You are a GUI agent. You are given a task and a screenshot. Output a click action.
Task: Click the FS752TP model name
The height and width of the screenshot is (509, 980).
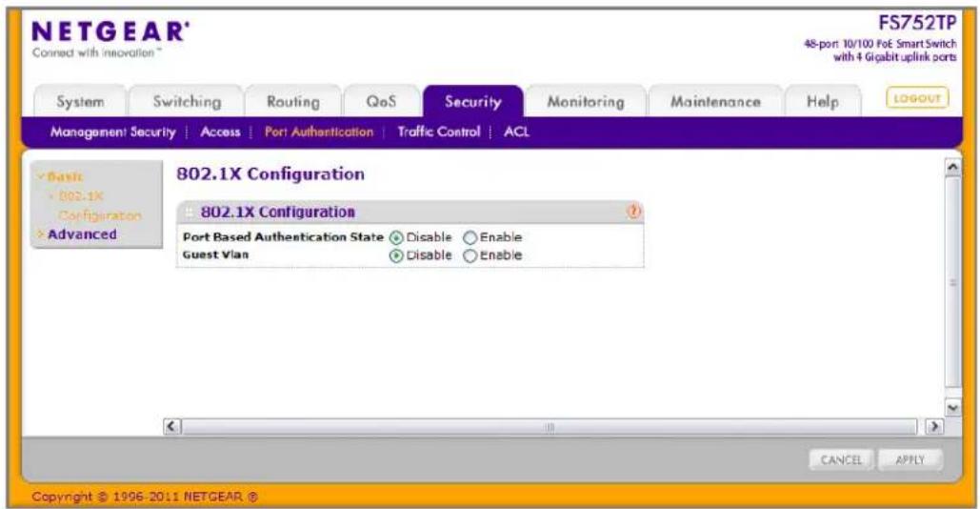[x=917, y=23]
